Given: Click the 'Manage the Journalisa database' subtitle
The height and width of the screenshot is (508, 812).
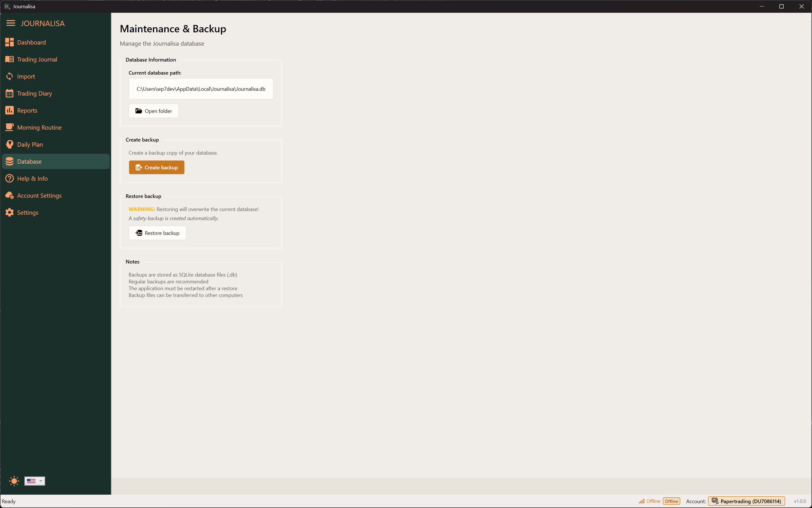Looking at the screenshot, I should 162,44.
